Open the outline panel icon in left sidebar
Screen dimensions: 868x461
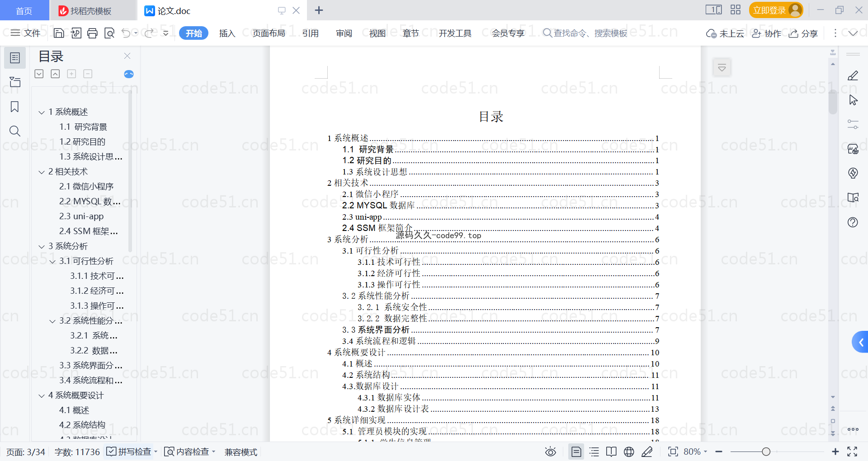(x=15, y=58)
